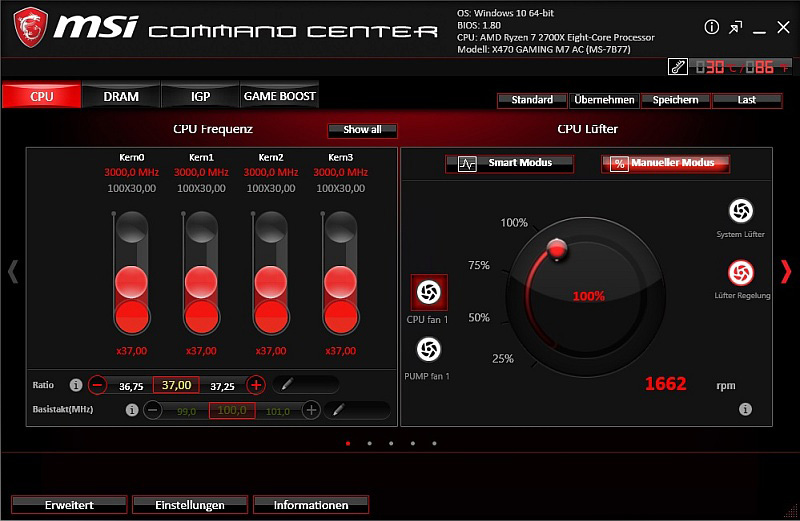Select the 36,75 ratio value

[131, 386]
